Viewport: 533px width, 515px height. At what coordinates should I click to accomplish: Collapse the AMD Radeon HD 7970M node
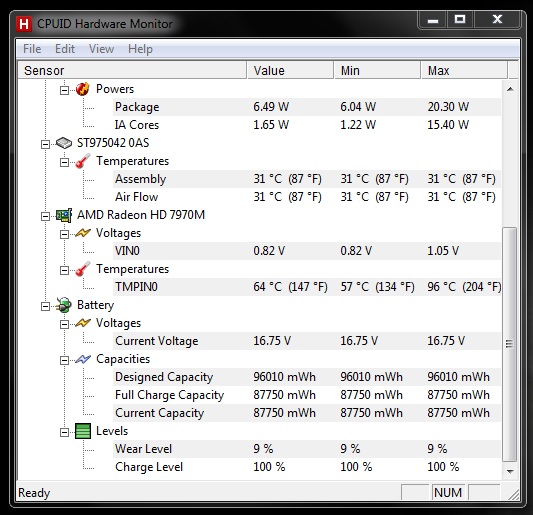coord(45,217)
